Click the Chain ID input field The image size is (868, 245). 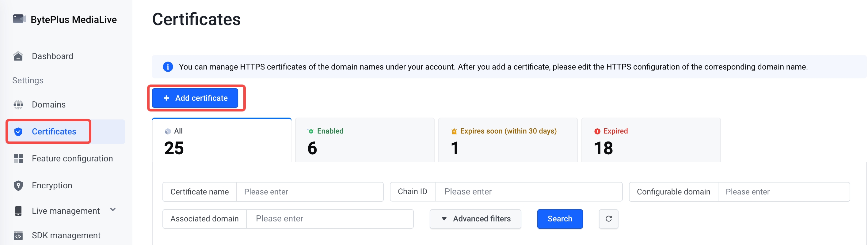point(528,192)
